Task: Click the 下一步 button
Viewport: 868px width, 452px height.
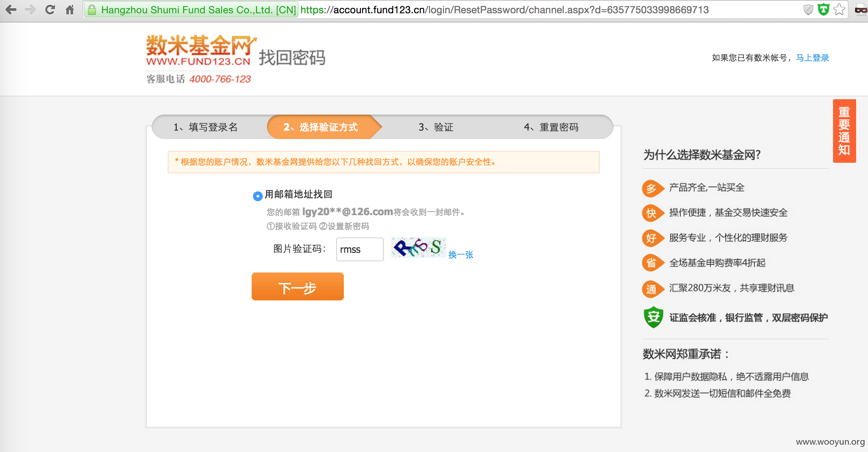Action: tap(298, 286)
